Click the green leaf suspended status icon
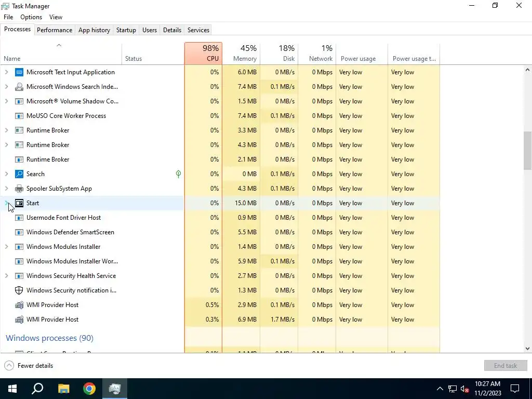Viewport: 532px width, 399px height. coord(179,174)
